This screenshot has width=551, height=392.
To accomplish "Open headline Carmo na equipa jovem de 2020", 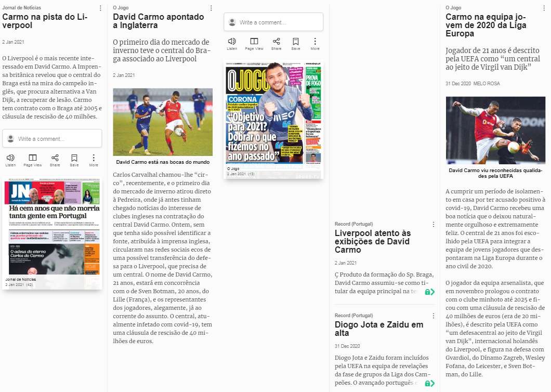I will pos(486,25).
